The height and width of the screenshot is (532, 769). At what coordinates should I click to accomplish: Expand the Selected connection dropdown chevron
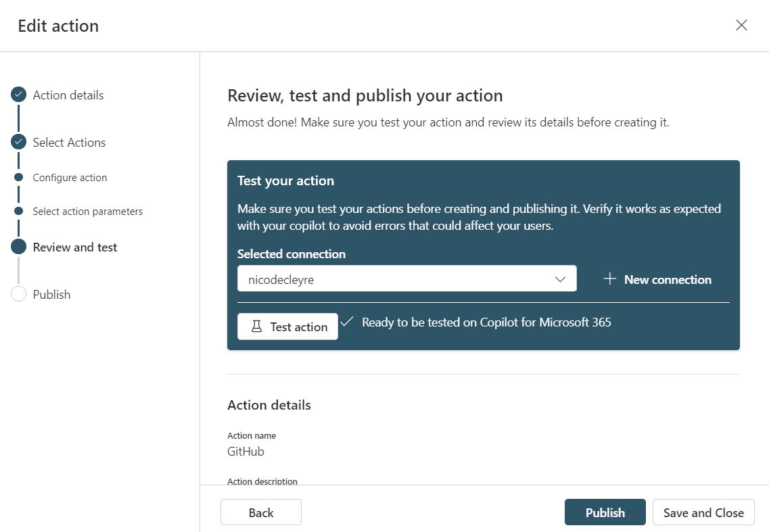click(x=560, y=279)
